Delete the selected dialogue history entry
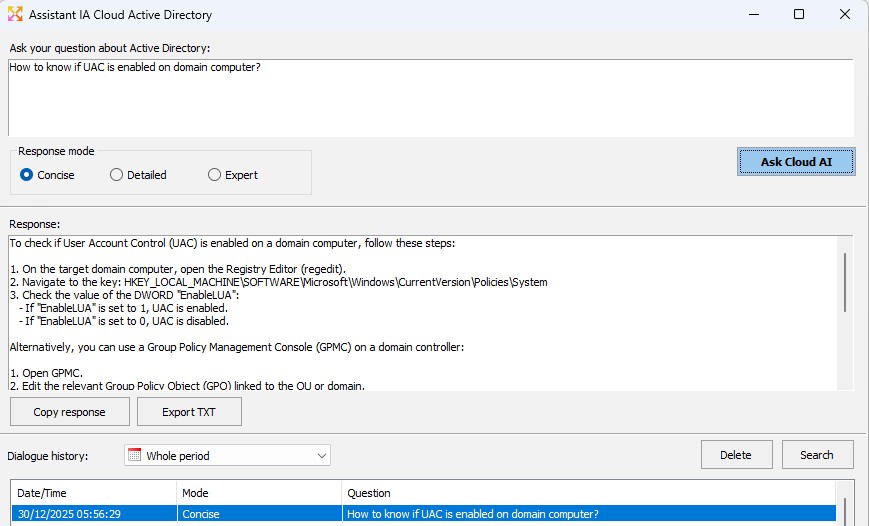Screen dimensions: 869x526 click(x=735, y=455)
